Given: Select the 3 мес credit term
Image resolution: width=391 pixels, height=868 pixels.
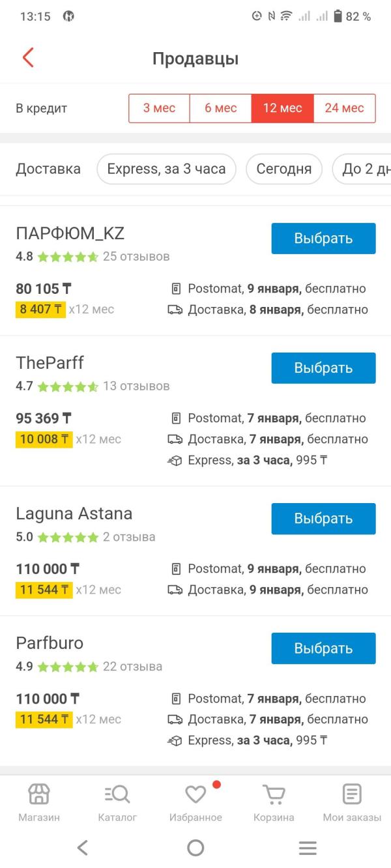Looking at the screenshot, I should [x=159, y=108].
